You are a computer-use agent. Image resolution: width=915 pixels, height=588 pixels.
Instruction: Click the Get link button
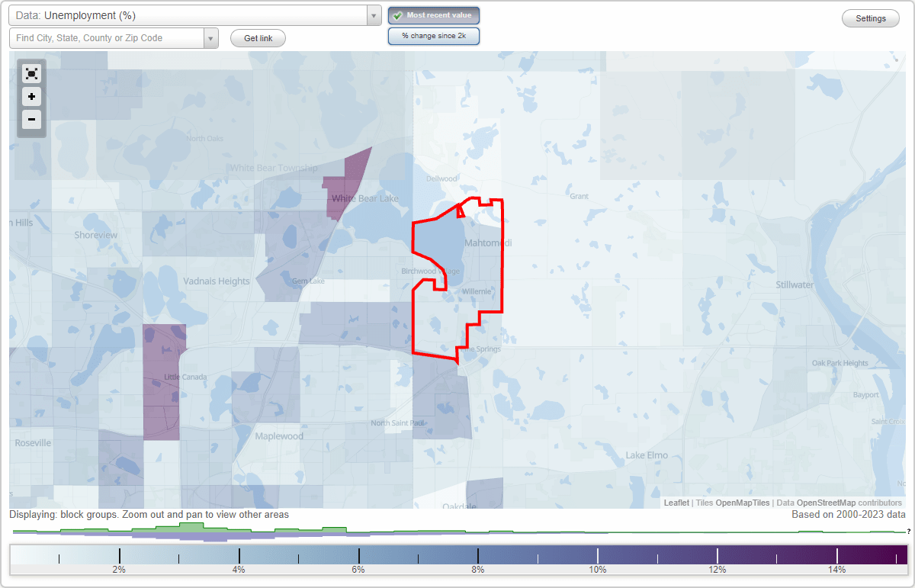point(257,37)
